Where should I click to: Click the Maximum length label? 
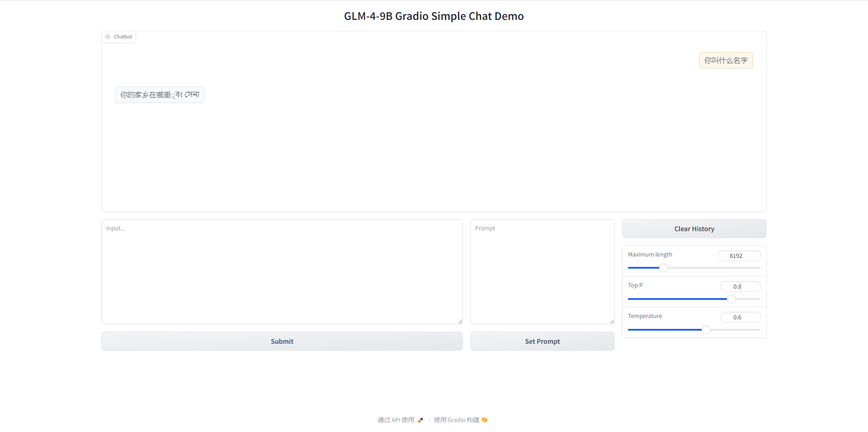click(650, 254)
